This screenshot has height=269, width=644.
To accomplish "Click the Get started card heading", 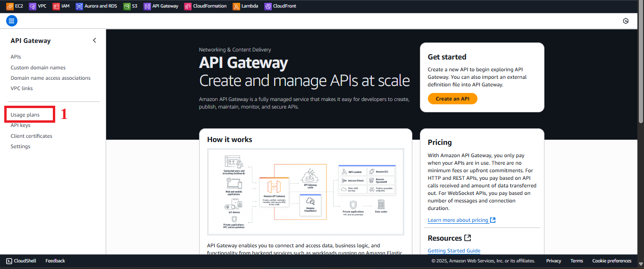I will 447,57.
